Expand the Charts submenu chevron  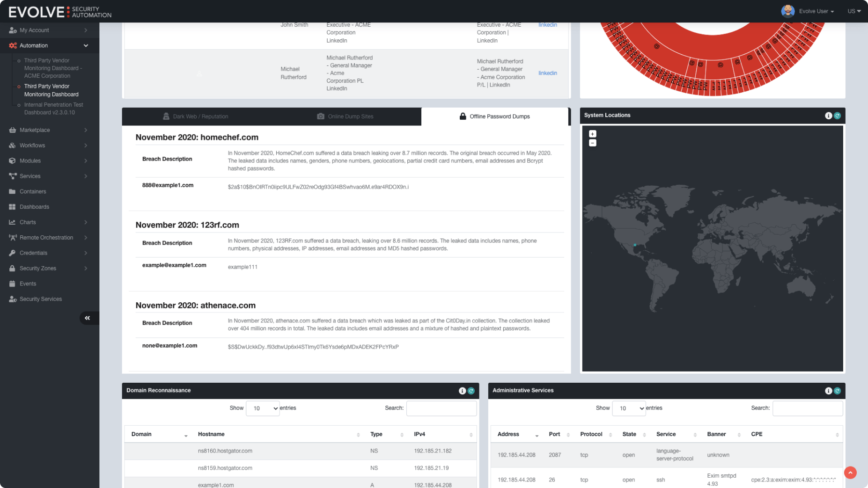tap(86, 222)
